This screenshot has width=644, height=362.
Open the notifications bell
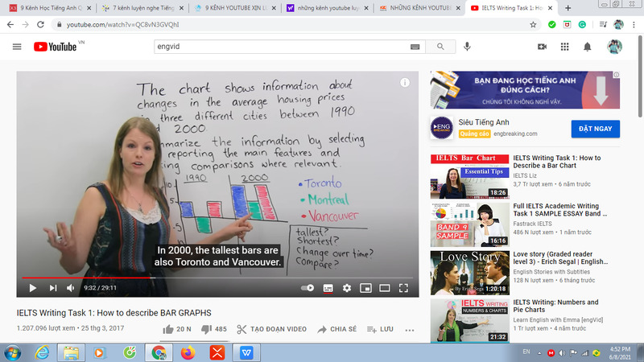(x=588, y=47)
